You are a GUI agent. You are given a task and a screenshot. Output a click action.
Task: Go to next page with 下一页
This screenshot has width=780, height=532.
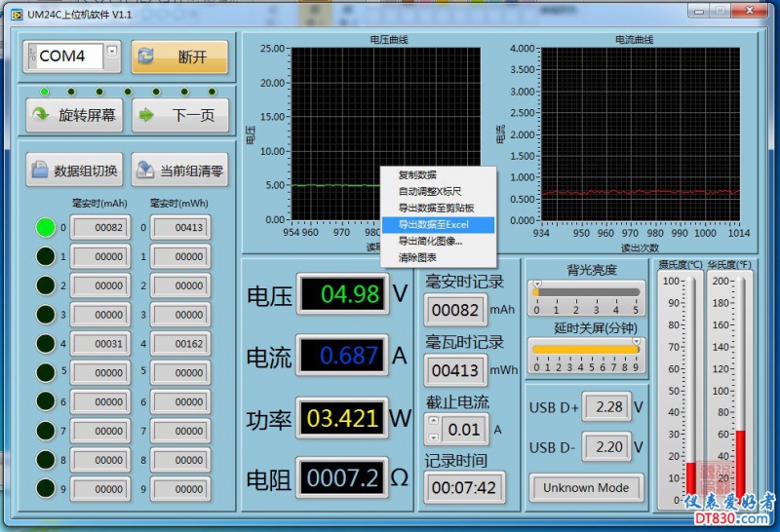coord(180,115)
